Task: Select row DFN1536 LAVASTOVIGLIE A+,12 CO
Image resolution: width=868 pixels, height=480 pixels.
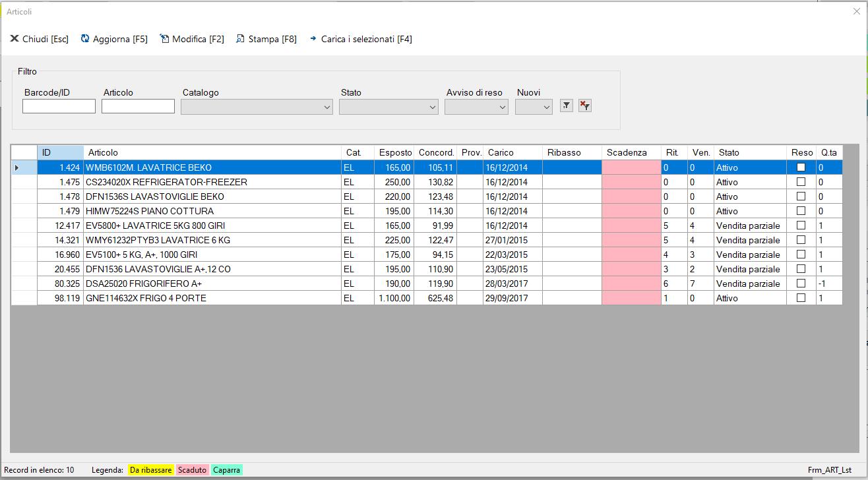Action: point(427,269)
